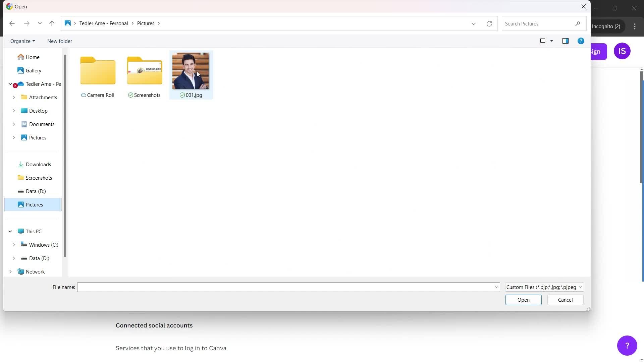This screenshot has height=362, width=644.
Task: Expand the Network tree item
Action: tap(10, 271)
